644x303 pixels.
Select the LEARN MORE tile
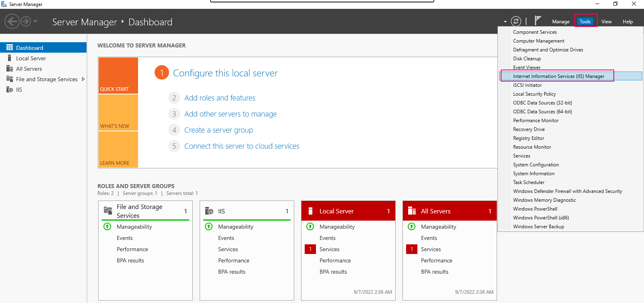point(118,149)
